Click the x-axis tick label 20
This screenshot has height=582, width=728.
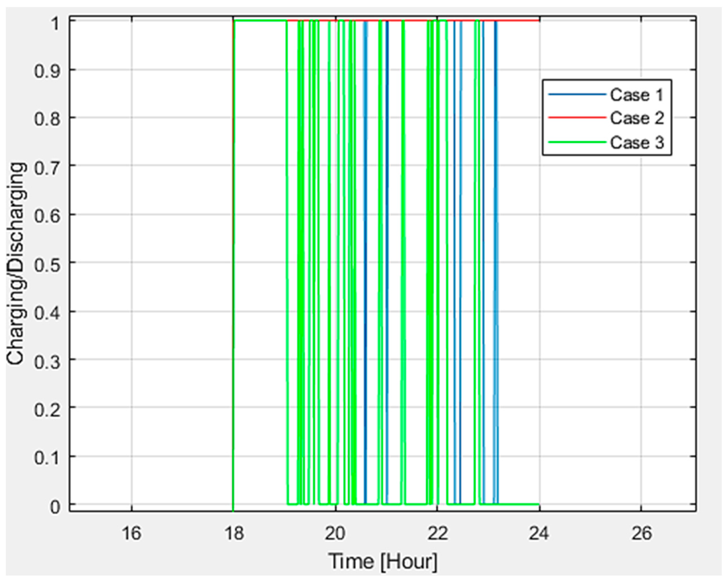[x=335, y=533]
